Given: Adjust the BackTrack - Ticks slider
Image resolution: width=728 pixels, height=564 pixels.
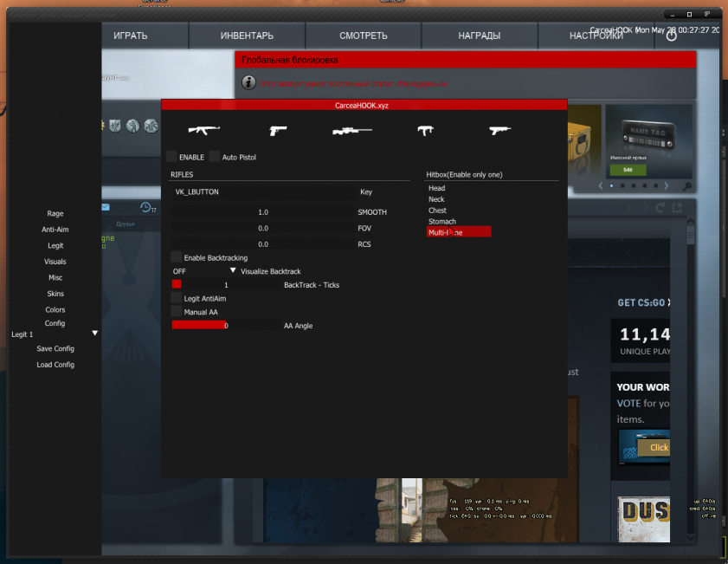Looking at the screenshot, I should [226, 284].
